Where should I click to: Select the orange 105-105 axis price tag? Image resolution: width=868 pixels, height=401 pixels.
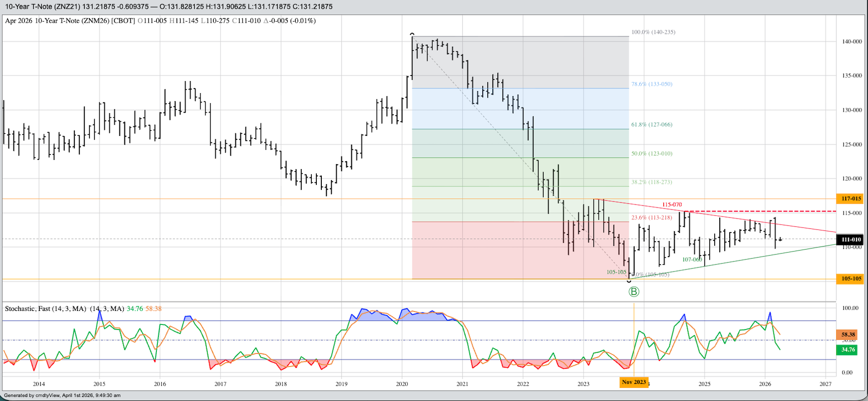(849, 279)
